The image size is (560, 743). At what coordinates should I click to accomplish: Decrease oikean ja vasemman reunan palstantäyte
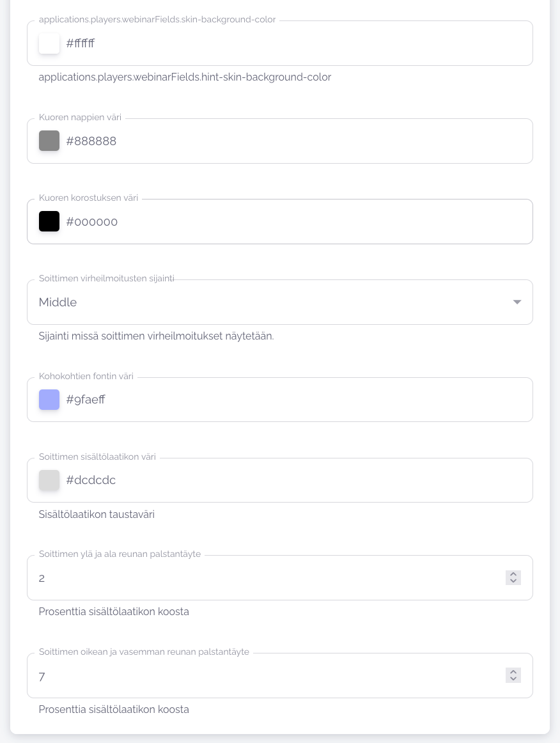(x=513, y=679)
